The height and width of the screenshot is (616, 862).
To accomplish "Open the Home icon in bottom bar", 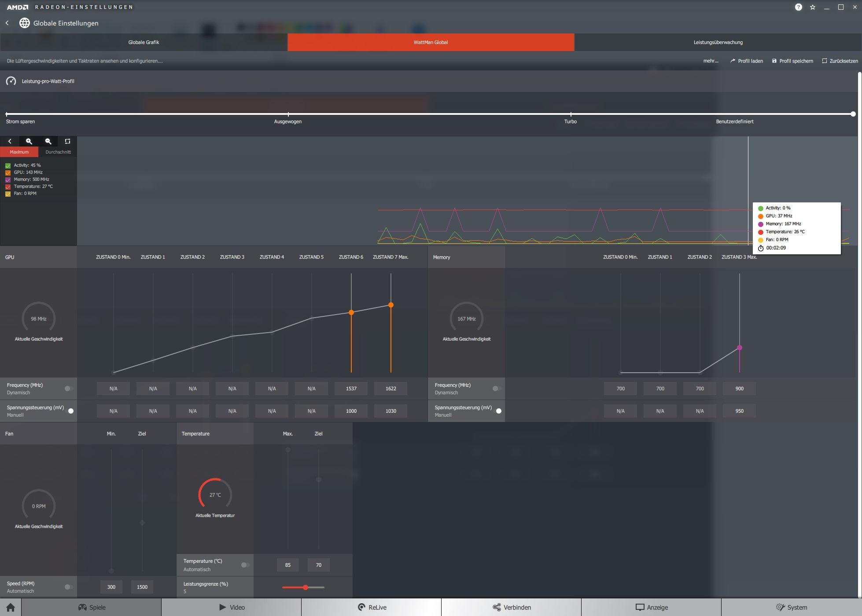I will click(11, 607).
